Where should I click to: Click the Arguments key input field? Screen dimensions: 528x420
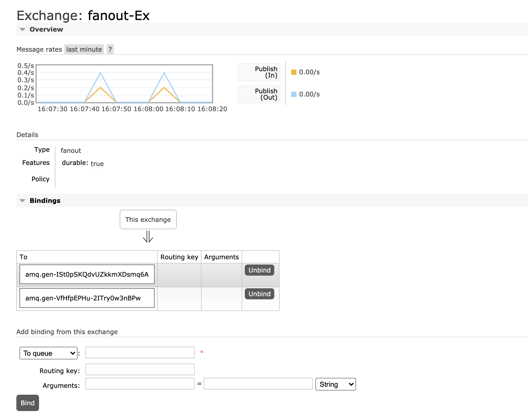(x=140, y=384)
